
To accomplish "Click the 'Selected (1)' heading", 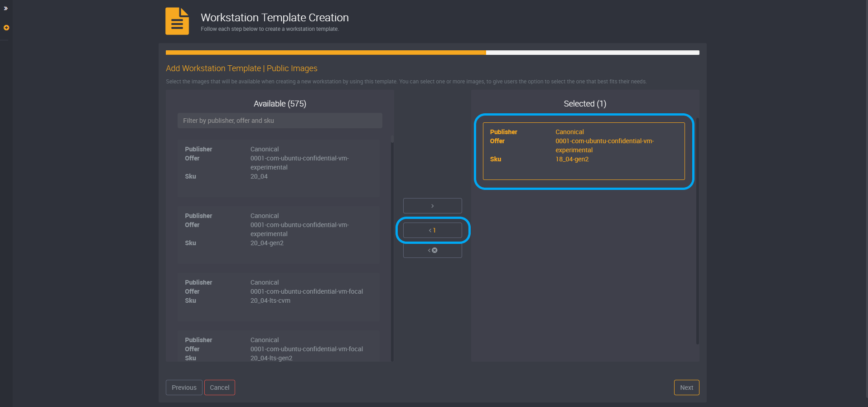I will coord(585,104).
